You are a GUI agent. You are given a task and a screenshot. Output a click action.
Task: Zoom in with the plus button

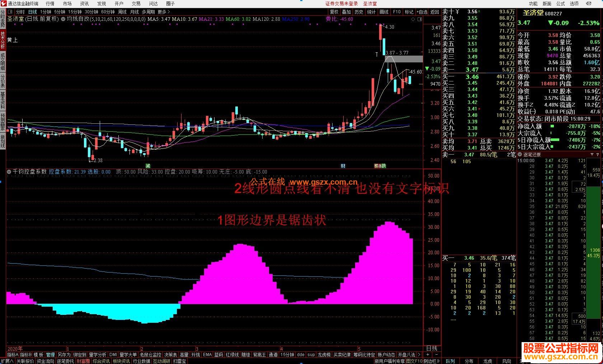428,354
